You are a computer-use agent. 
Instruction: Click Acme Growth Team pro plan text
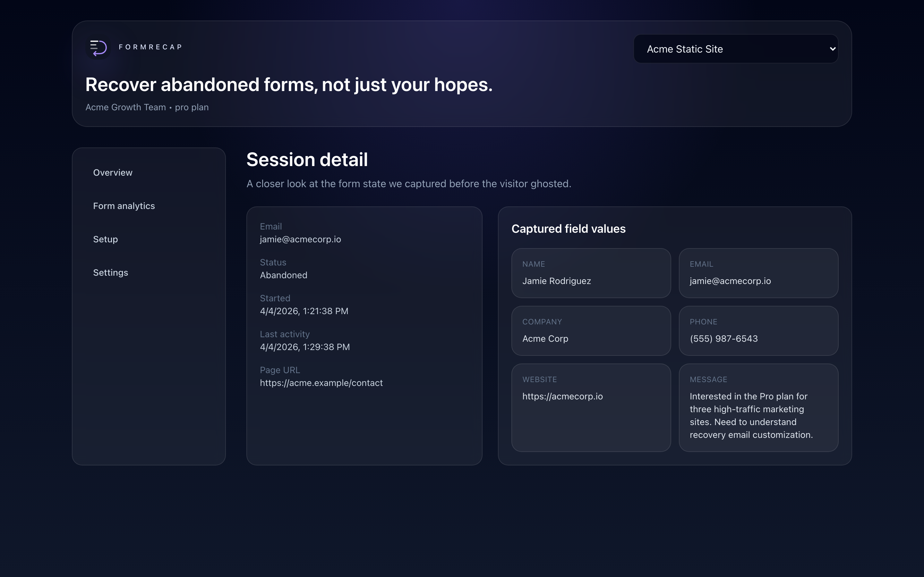point(147,107)
